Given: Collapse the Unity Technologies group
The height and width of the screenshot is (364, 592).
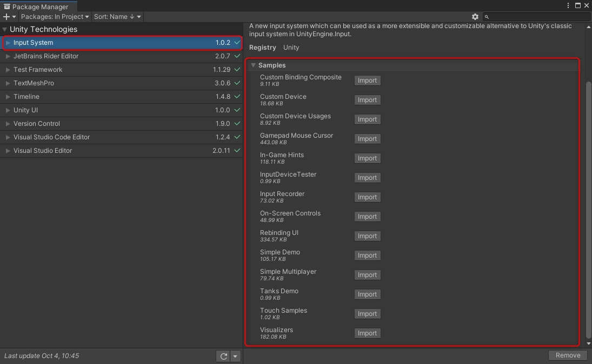Looking at the screenshot, I should [4, 29].
